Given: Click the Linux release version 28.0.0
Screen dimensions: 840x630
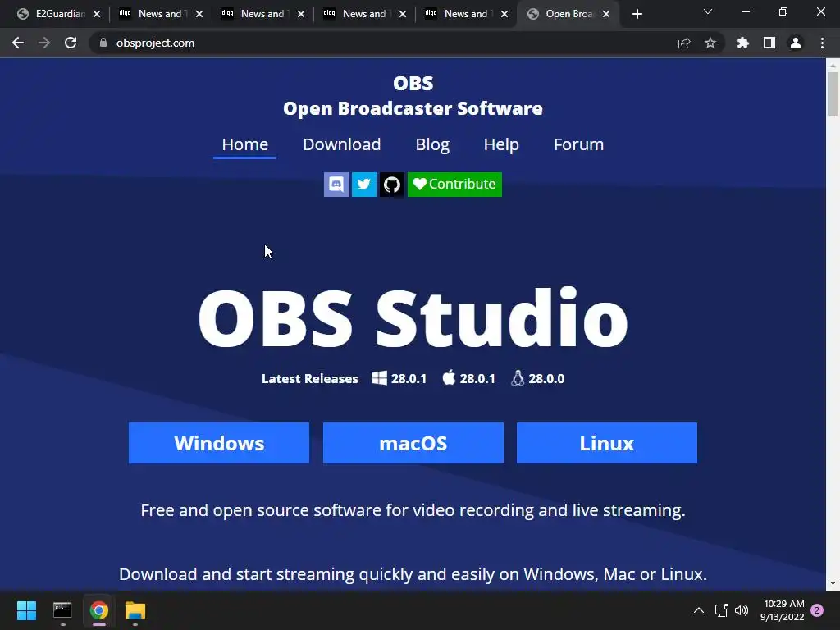Looking at the screenshot, I should tap(546, 379).
